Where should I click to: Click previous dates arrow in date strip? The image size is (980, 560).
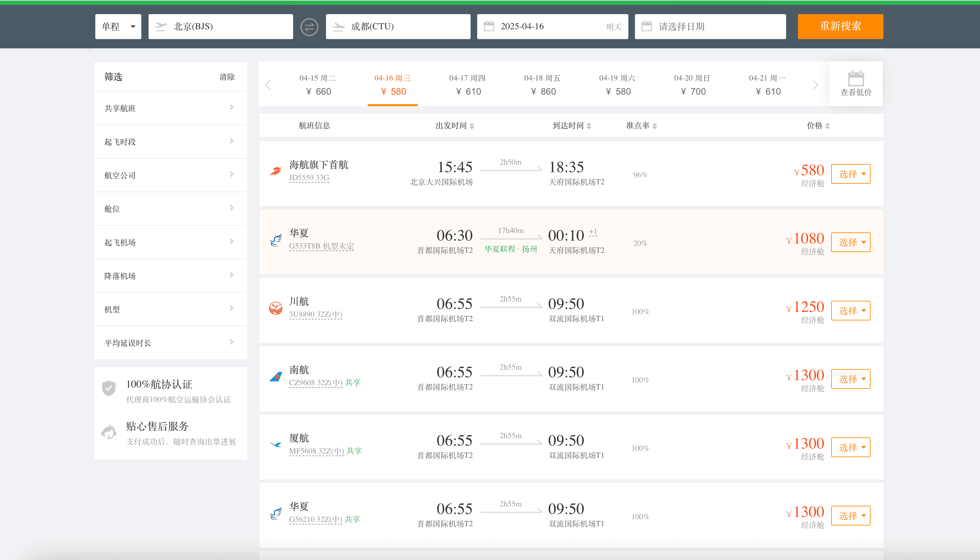(268, 84)
